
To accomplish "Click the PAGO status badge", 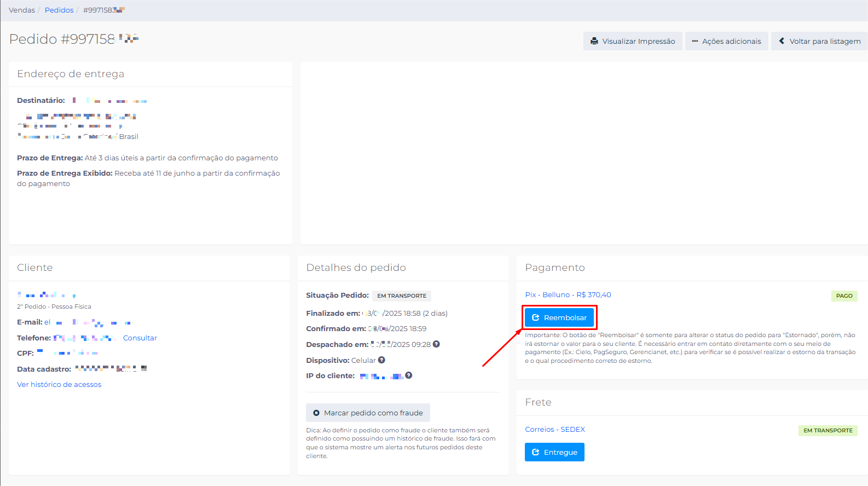I will [844, 296].
